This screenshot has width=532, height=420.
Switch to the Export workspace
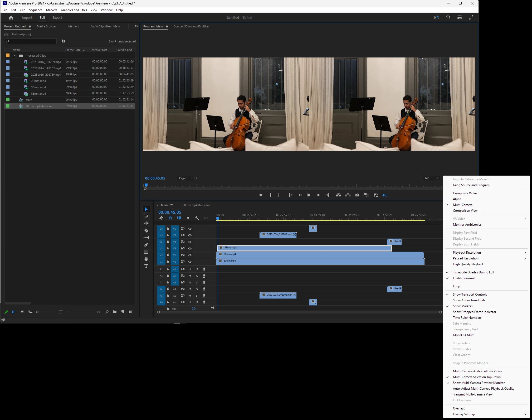click(x=57, y=18)
